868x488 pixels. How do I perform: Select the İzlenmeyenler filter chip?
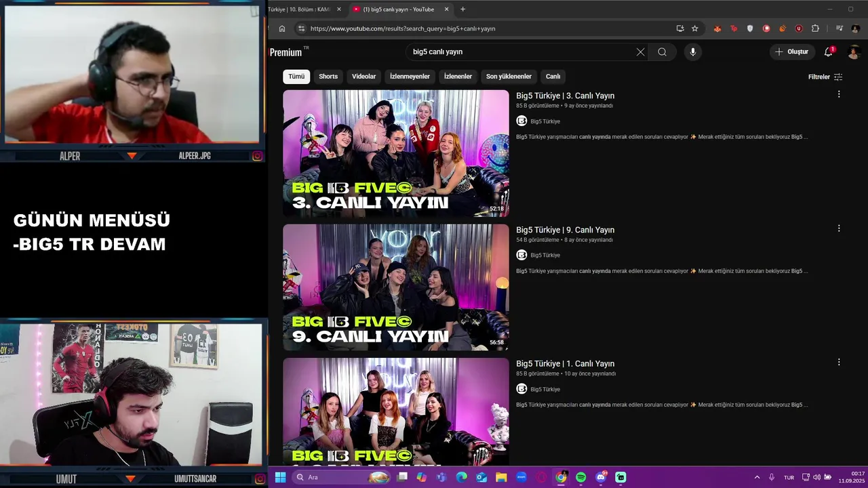tap(410, 77)
